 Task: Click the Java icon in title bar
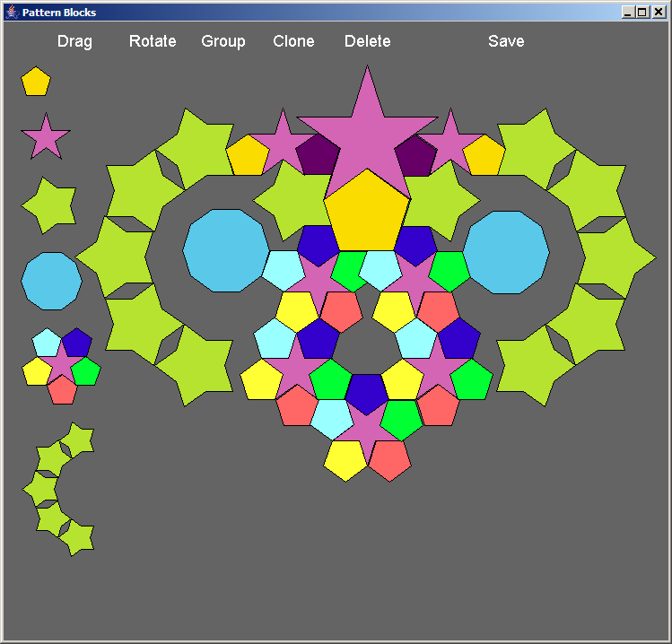[12, 12]
